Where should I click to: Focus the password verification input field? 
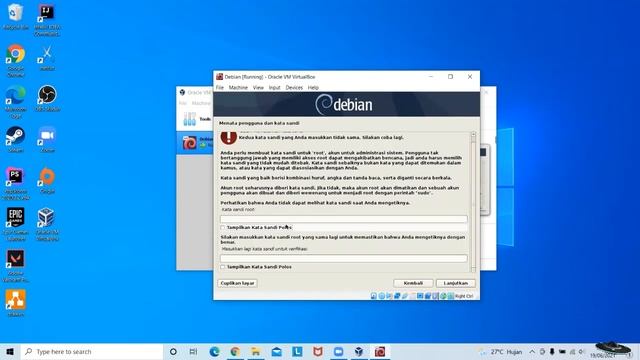(344, 258)
